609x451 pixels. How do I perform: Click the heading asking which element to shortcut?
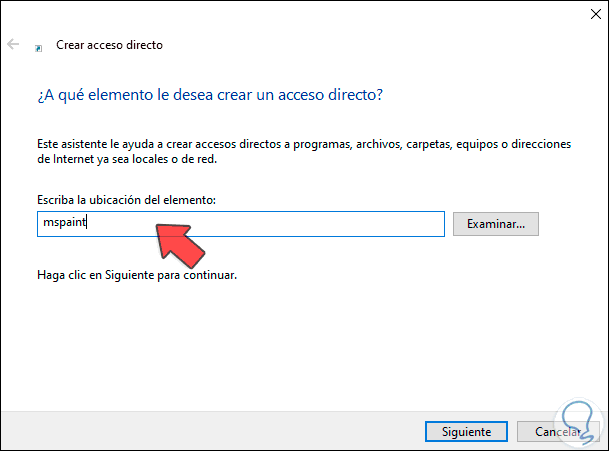210,95
